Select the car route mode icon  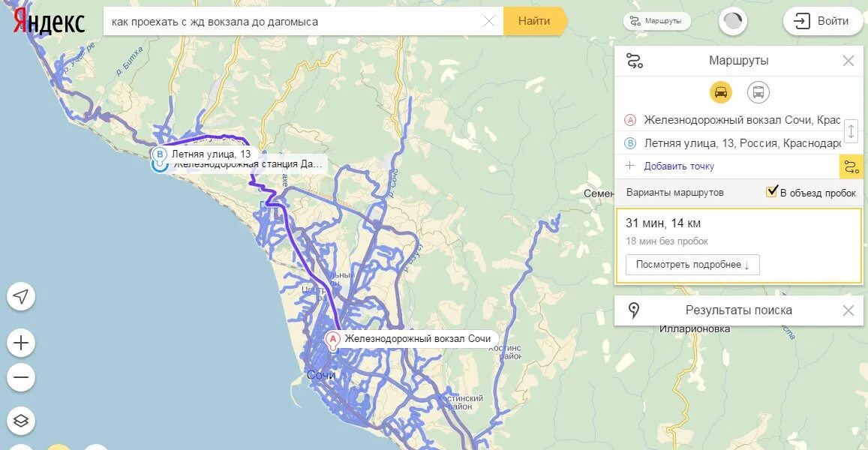click(721, 92)
